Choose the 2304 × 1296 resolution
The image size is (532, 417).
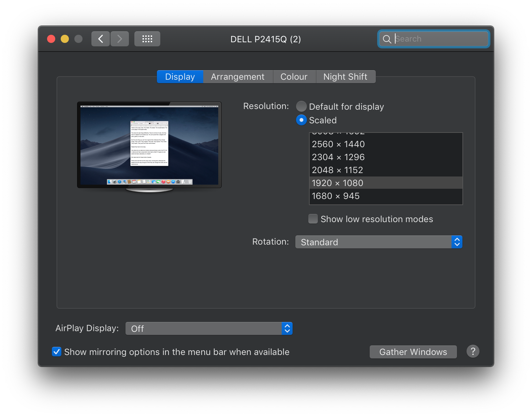(386, 157)
